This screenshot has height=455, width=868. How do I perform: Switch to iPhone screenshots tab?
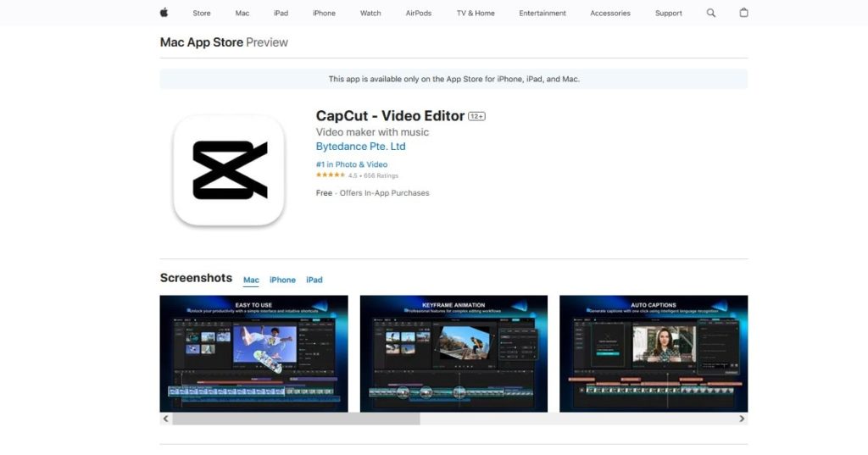[x=282, y=280]
